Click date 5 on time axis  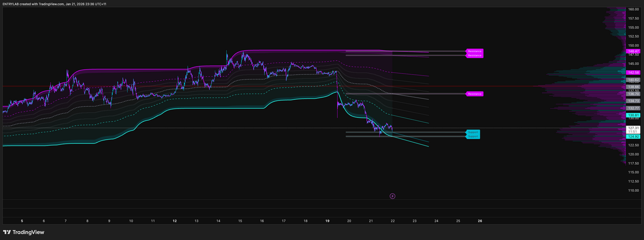22,221
